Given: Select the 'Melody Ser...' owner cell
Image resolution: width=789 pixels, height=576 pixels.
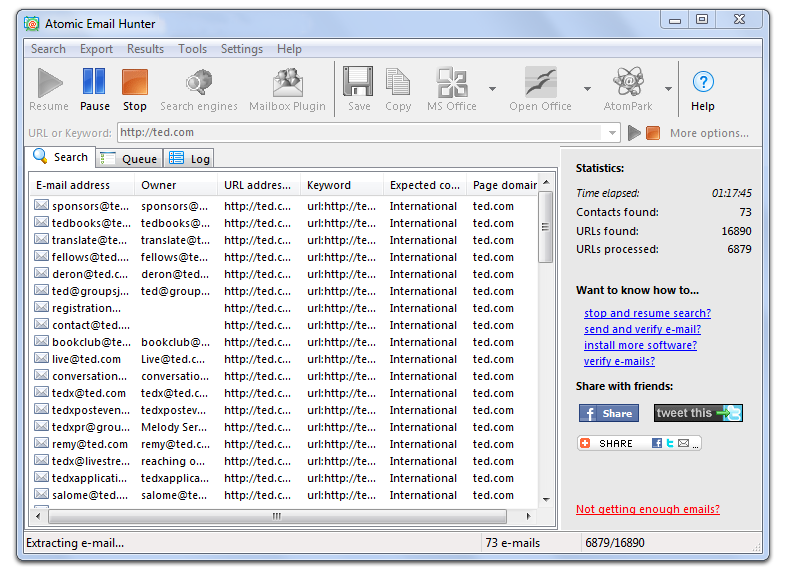Looking at the screenshot, I should (174, 427).
